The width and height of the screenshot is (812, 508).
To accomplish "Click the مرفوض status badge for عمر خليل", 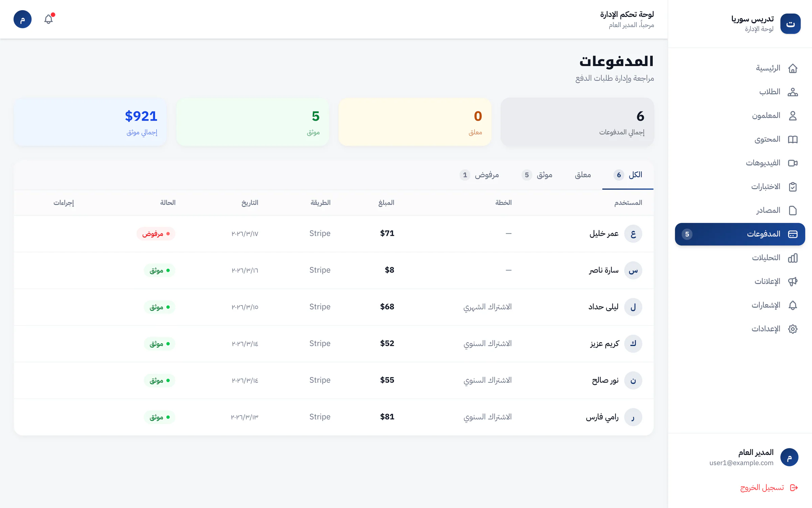I will [156, 234].
